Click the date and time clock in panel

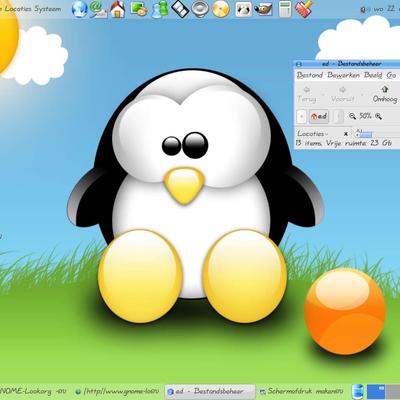(387, 9)
